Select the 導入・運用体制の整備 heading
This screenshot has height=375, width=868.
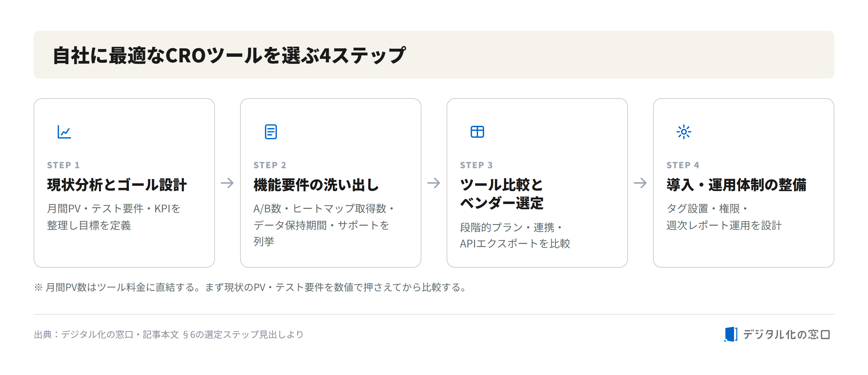coord(736,185)
